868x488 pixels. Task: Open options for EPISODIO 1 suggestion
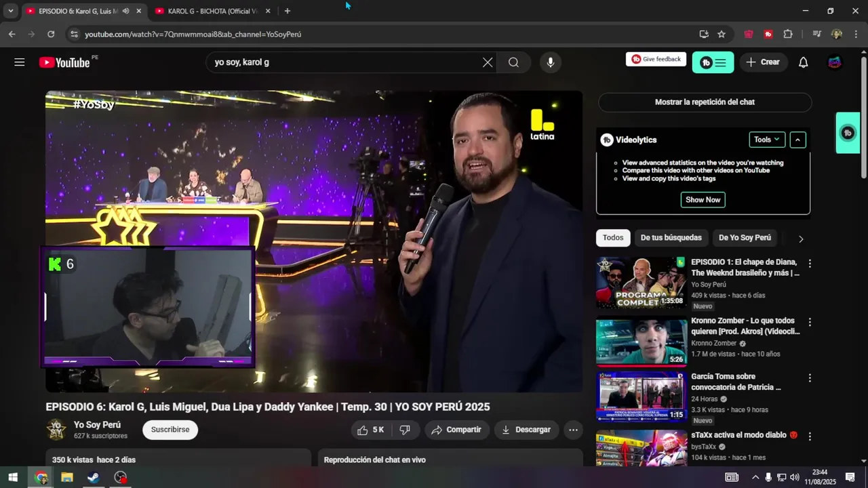[x=809, y=264]
